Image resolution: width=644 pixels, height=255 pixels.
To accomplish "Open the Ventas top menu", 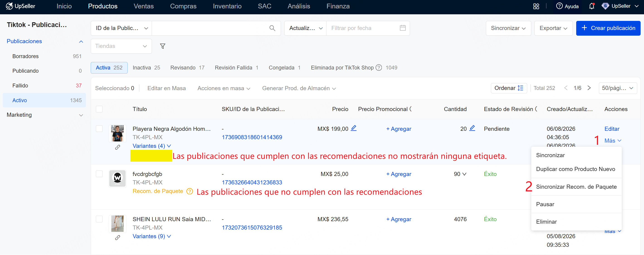I will (144, 6).
